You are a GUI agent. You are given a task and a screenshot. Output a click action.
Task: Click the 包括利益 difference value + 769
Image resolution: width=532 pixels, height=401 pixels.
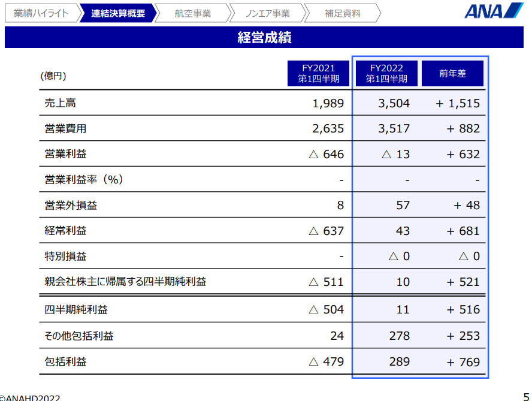point(463,361)
